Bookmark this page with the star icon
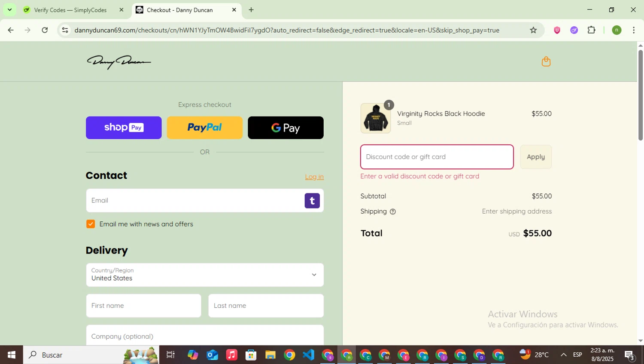 (533, 30)
